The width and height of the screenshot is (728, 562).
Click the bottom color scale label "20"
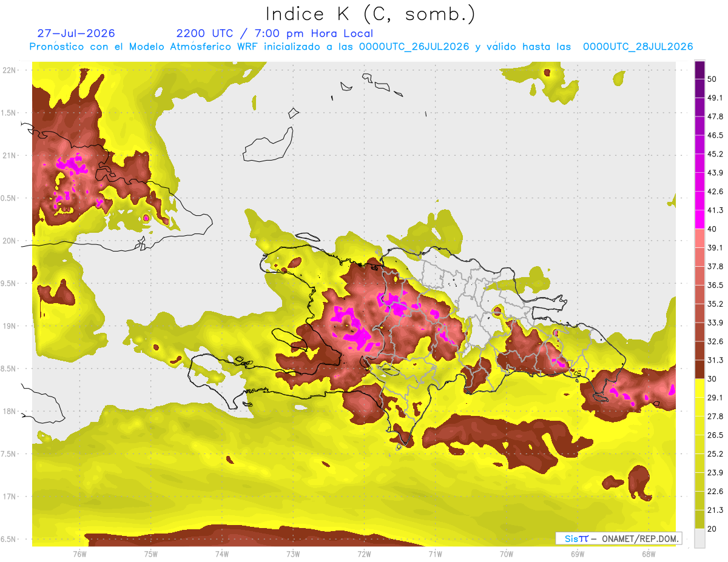(x=713, y=529)
